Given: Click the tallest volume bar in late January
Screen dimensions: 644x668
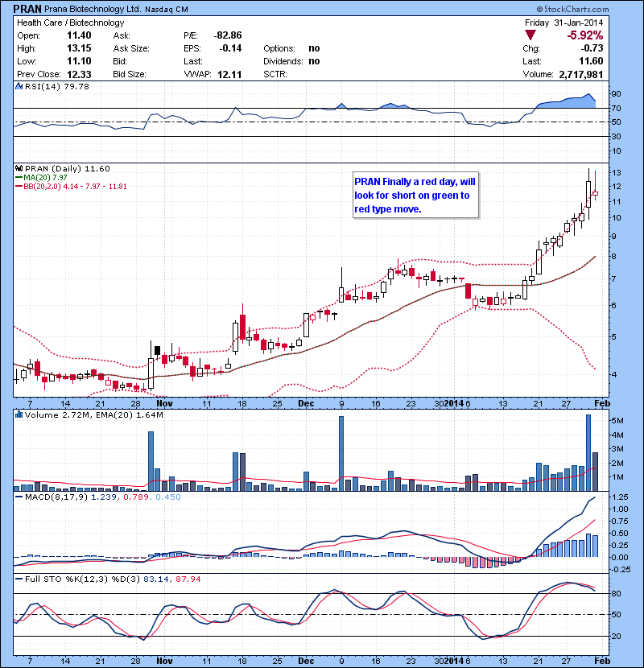Looking at the screenshot, I should pos(588,452).
